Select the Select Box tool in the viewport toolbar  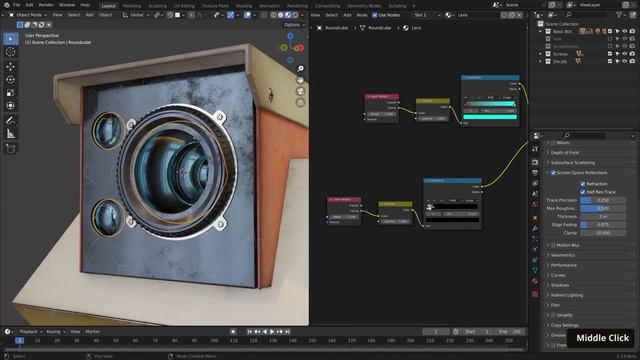click(x=11, y=39)
